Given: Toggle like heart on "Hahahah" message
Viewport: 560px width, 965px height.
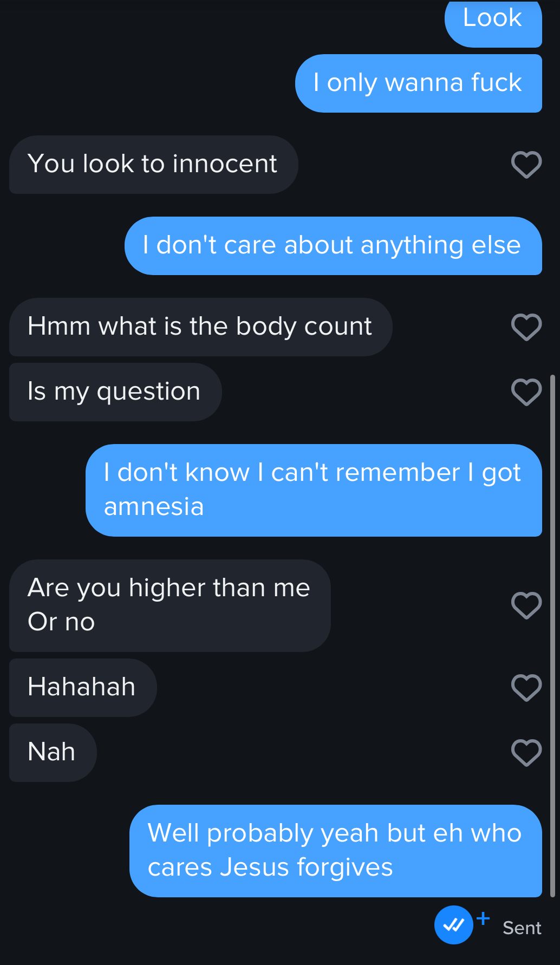Looking at the screenshot, I should pyautogui.click(x=526, y=688).
